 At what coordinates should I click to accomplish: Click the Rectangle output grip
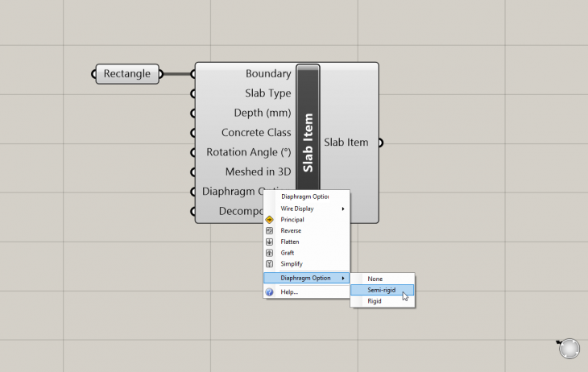[161, 74]
